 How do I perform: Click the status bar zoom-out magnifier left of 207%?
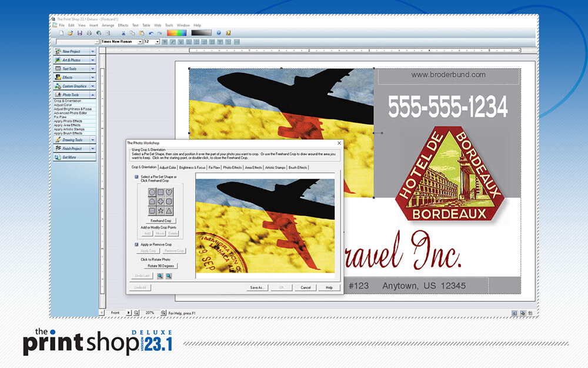pyautogui.click(x=136, y=313)
